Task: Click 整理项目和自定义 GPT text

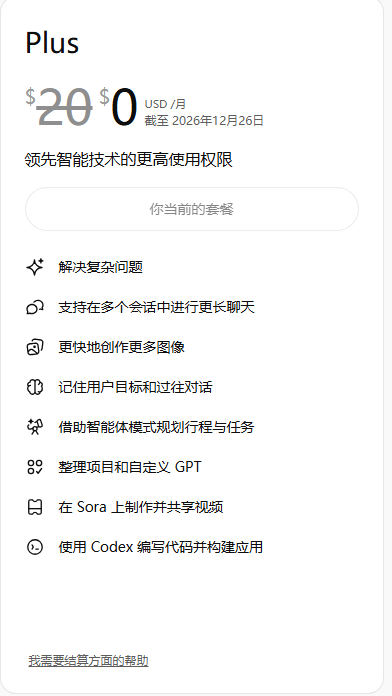Action: 130,467
